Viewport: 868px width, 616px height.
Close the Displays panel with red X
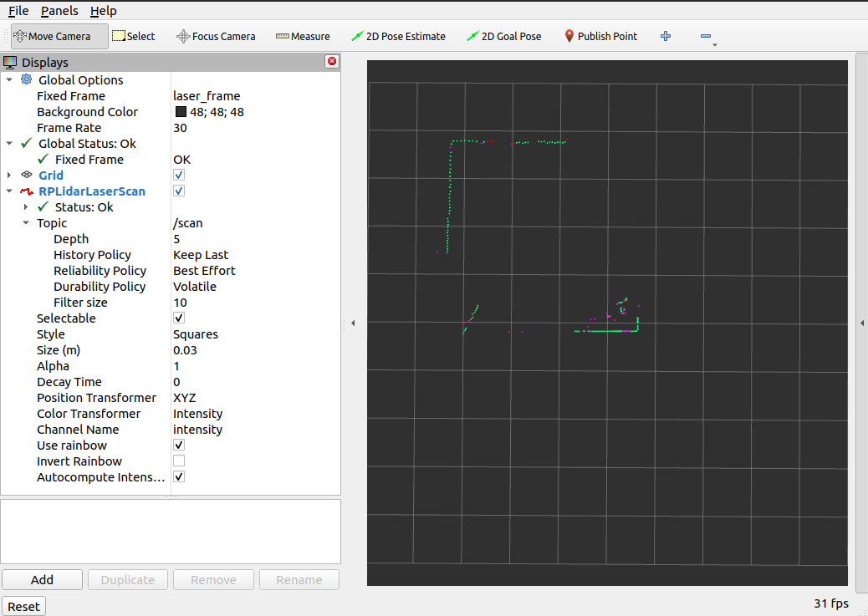pos(332,61)
